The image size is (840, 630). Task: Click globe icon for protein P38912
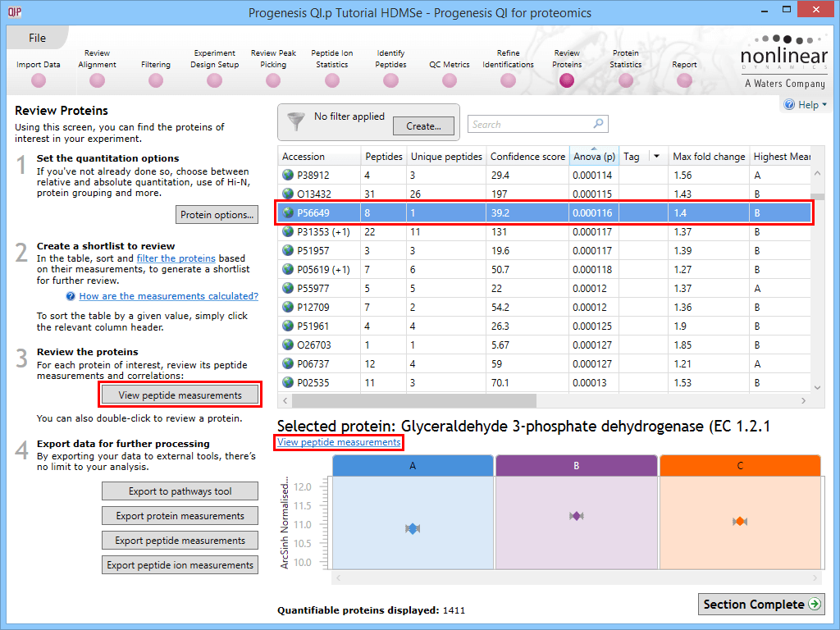[x=288, y=175]
